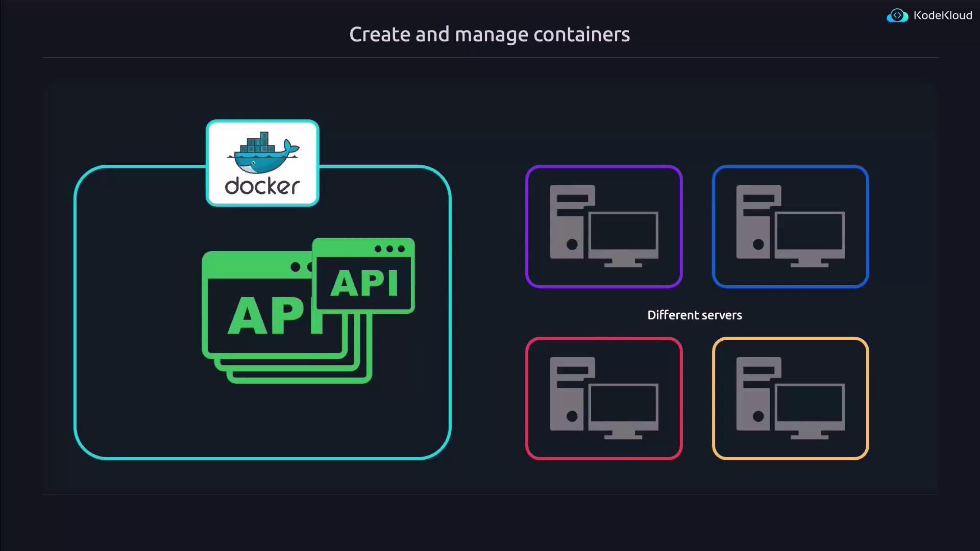The width and height of the screenshot is (980, 551).
Task: Click the 'Different servers' label
Action: point(694,315)
